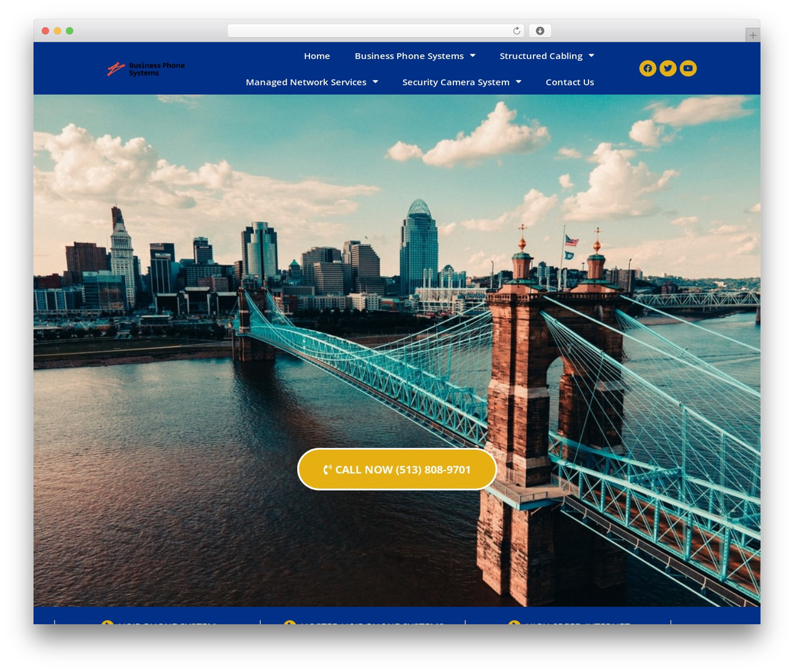
Task: Open the Facebook social icon
Action: coord(648,68)
